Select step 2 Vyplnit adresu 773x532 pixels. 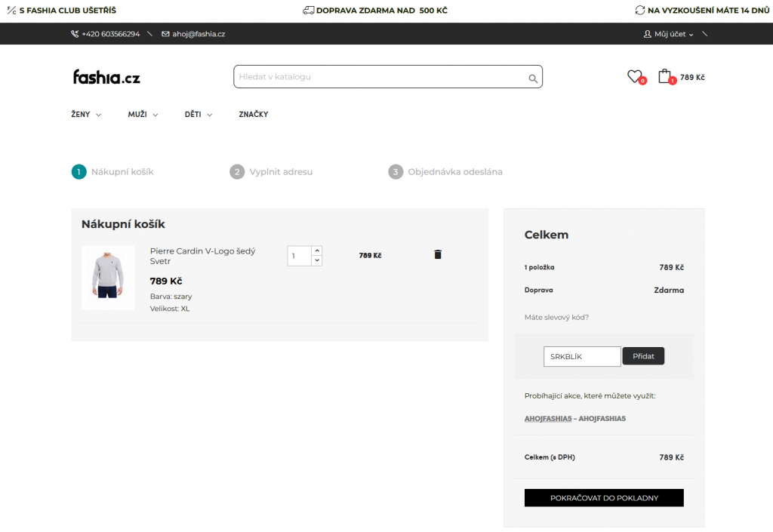click(271, 172)
